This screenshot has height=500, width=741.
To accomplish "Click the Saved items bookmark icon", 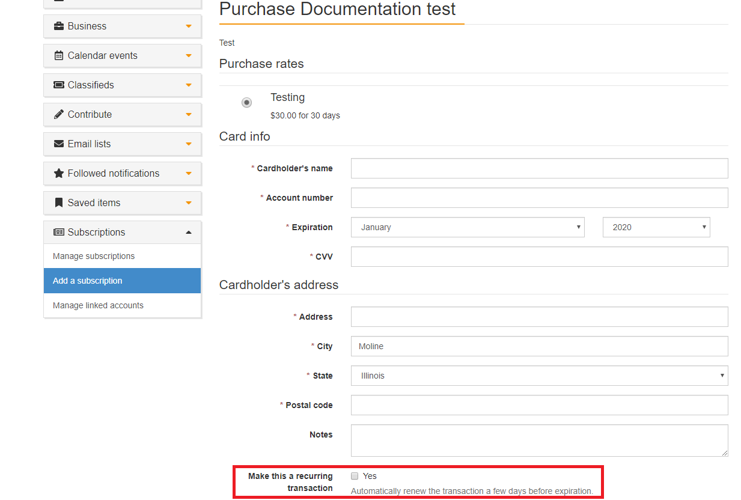I will tap(59, 203).
